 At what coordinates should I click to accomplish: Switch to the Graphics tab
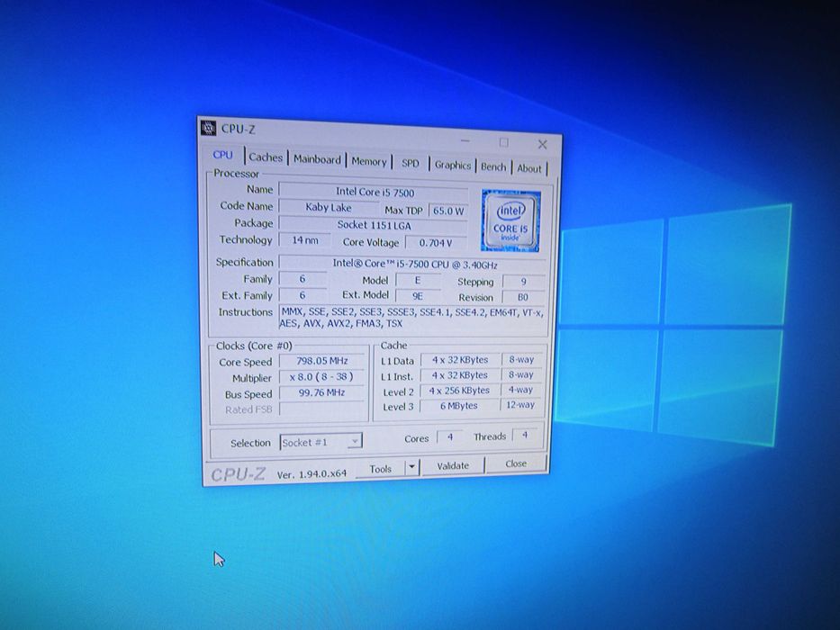pos(453,165)
